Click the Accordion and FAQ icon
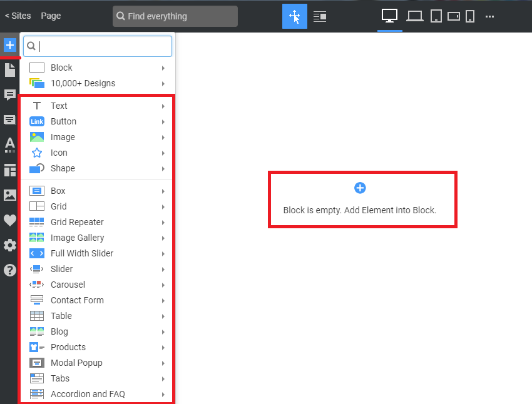The height and width of the screenshot is (404, 532). 37,394
